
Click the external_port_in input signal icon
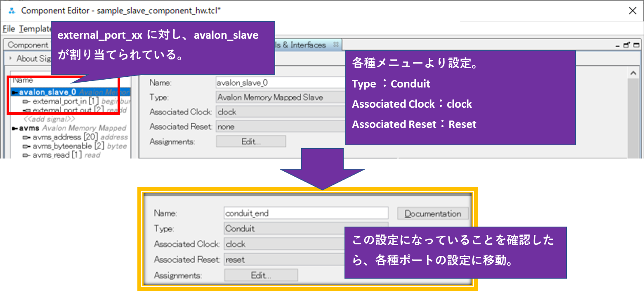point(26,102)
